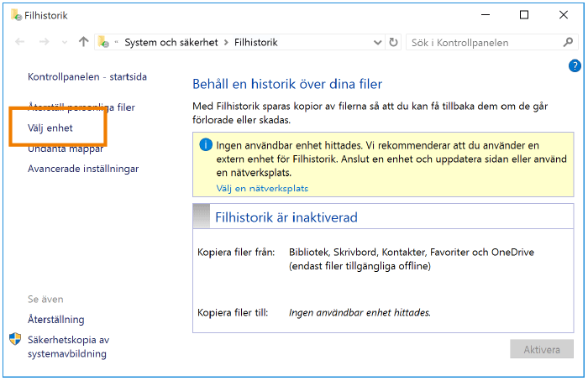Click the search magnifier icon
This screenshot has width=588, height=381.
(x=569, y=42)
